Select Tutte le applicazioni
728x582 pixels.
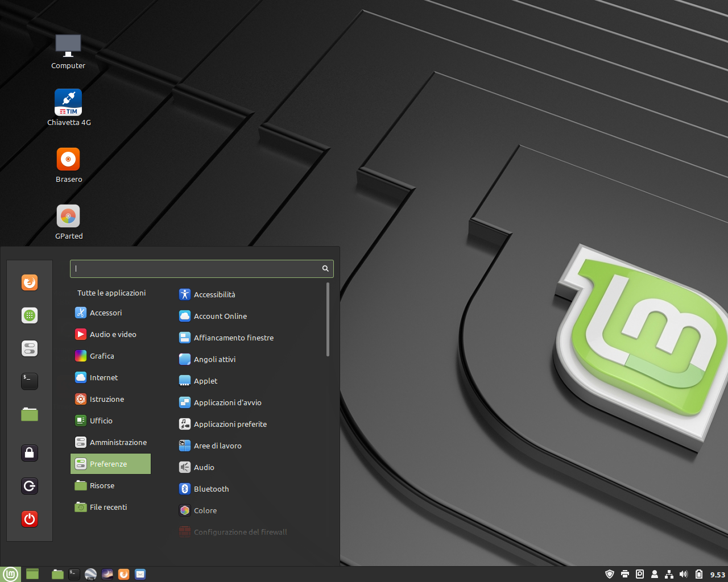coord(111,293)
